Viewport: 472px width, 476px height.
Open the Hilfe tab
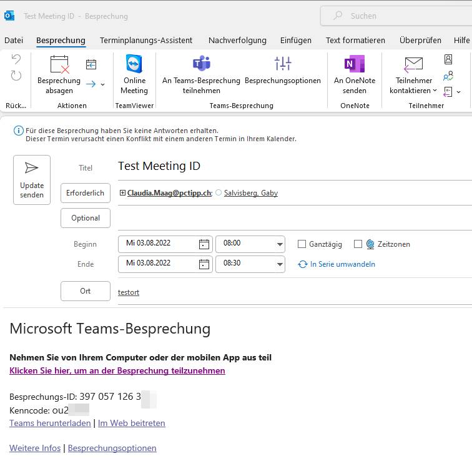461,41
